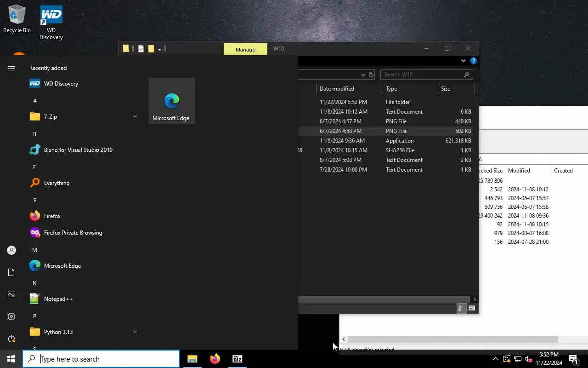Open Blend for Visual Studio 2019
The height and width of the screenshot is (368, 588).
pyautogui.click(x=83, y=150)
